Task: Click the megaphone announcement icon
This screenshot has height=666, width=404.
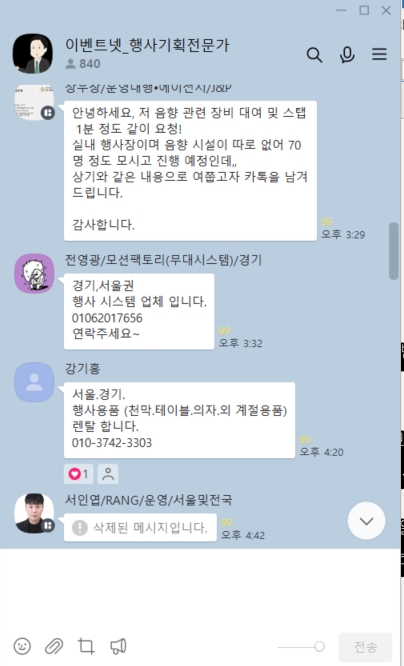Action: coord(118,646)
